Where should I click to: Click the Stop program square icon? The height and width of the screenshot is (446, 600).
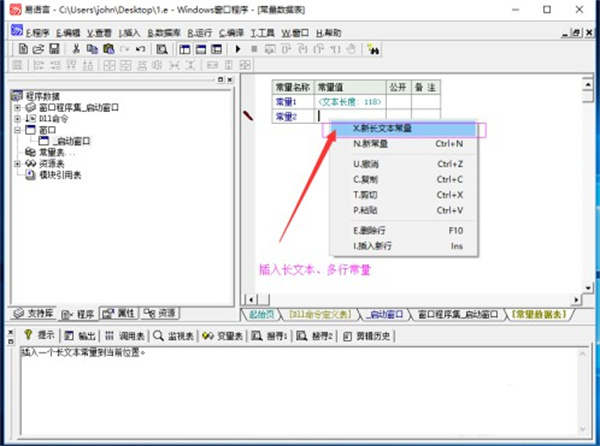(254, 49)
